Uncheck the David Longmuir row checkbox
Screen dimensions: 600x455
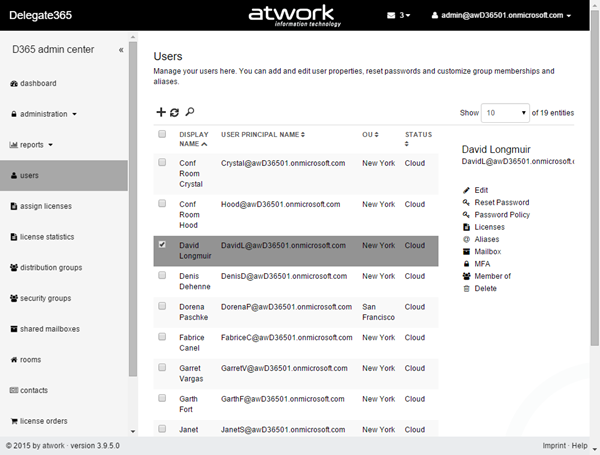tap(163, 244)
